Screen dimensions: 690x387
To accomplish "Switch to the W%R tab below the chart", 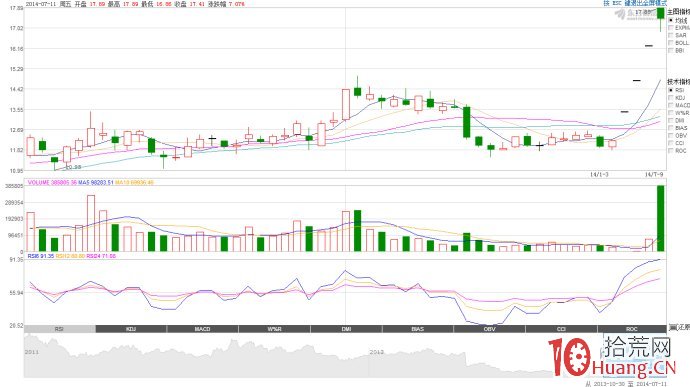I will [x=275, y=329].
